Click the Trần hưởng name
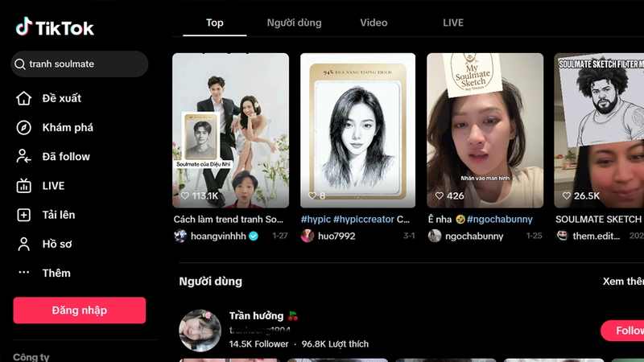This screenshot has width=644, height=362. click(x=256, y=315)
